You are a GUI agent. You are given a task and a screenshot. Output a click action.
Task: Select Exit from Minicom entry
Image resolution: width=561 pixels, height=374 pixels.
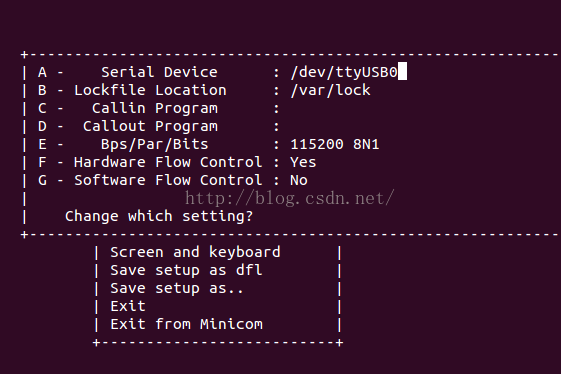(186, 324)
